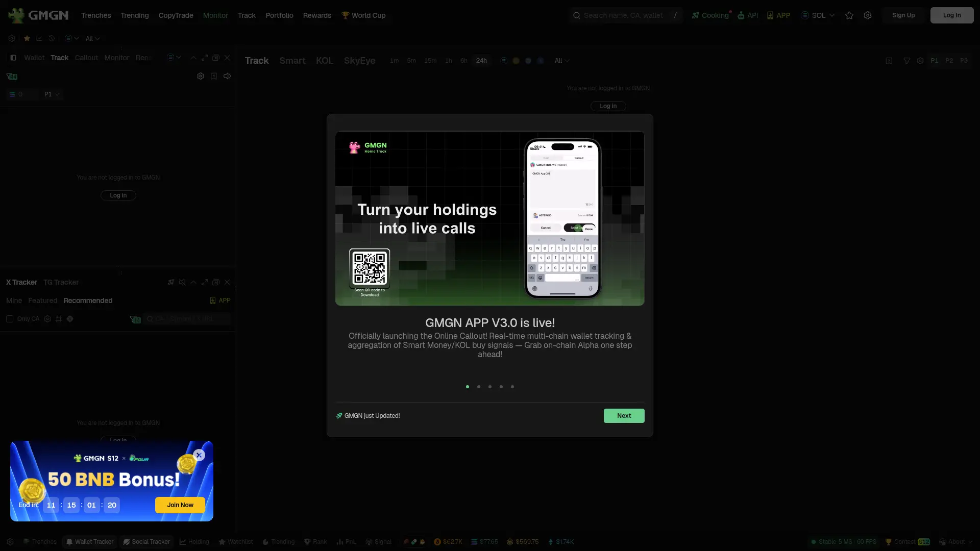Expand the P1 preset dropdown
This screenshot has height=551, width=980.
(52, 94)
